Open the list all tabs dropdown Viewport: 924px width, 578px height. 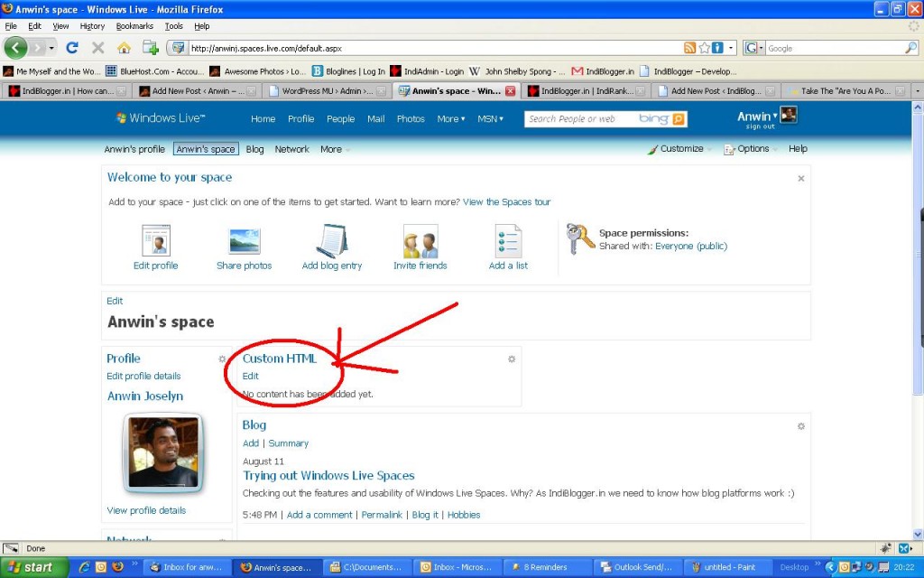[x=917, y=91]
